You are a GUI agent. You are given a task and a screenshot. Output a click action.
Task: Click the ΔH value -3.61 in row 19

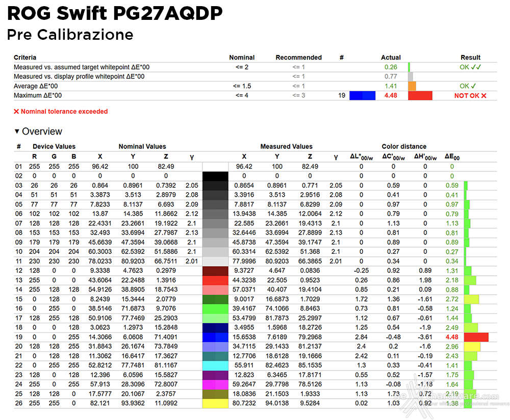[425, 337]
